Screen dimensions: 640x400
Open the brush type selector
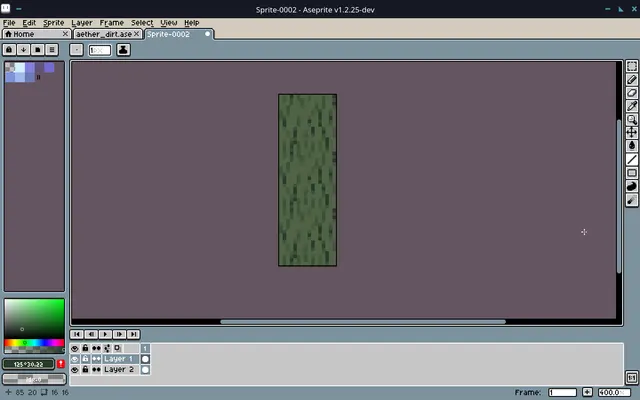[76, 50]
